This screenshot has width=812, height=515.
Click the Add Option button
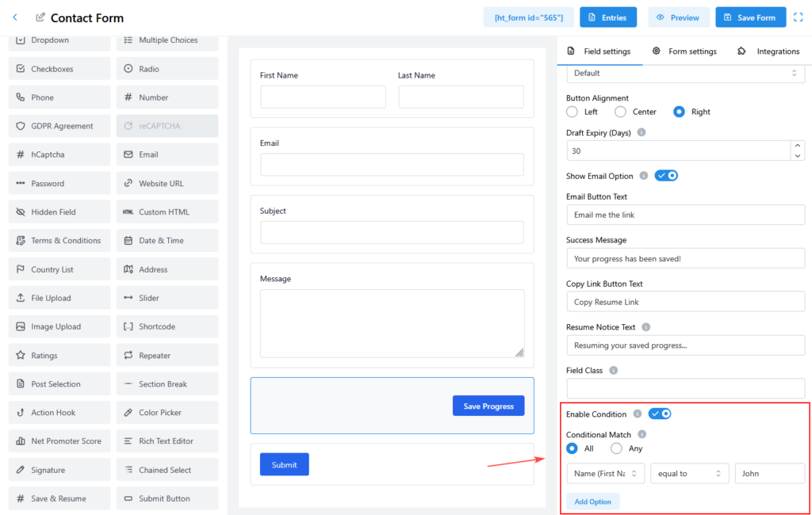(592, 502)
